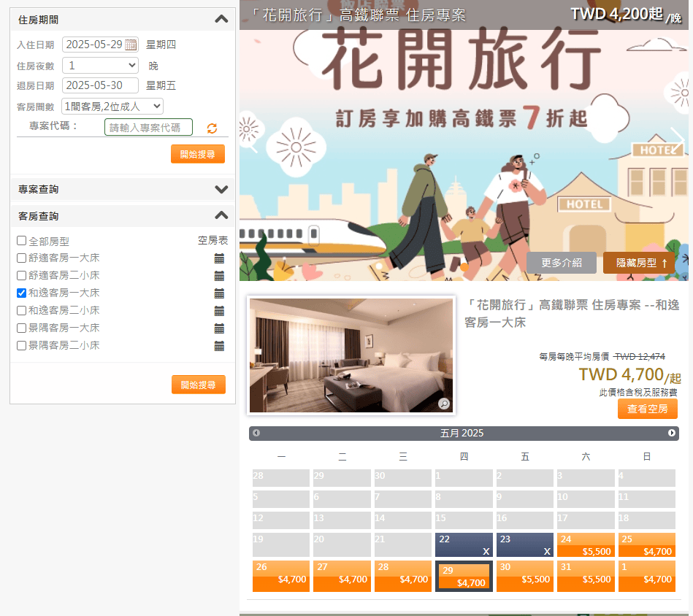This screenshot has height=616, width=693.
Task: Open availability calendar for 和逸客房一大床
Action: point(219,293)
